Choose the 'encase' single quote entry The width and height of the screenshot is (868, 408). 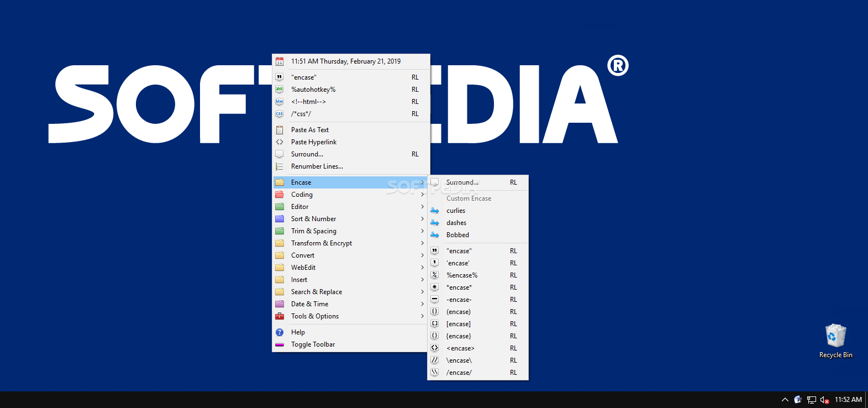478,263
